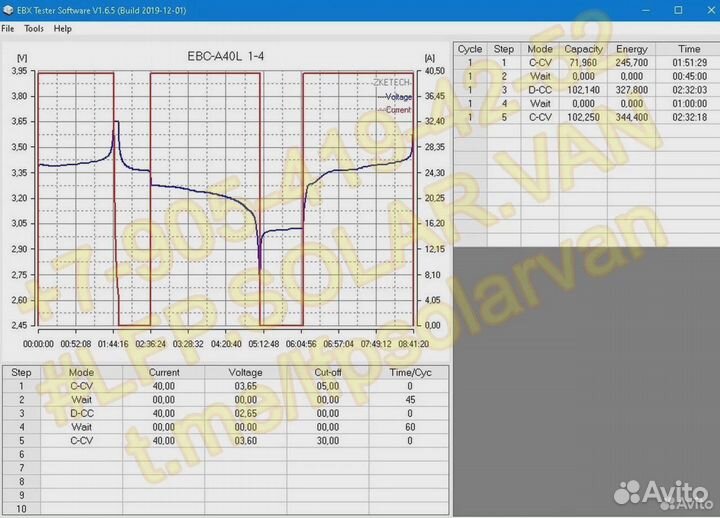The width and height of the screenshot is (720, 518).
Task: Select time cell 02:32:18 in results
Action: pyautogui.click(x=689, y=117)
